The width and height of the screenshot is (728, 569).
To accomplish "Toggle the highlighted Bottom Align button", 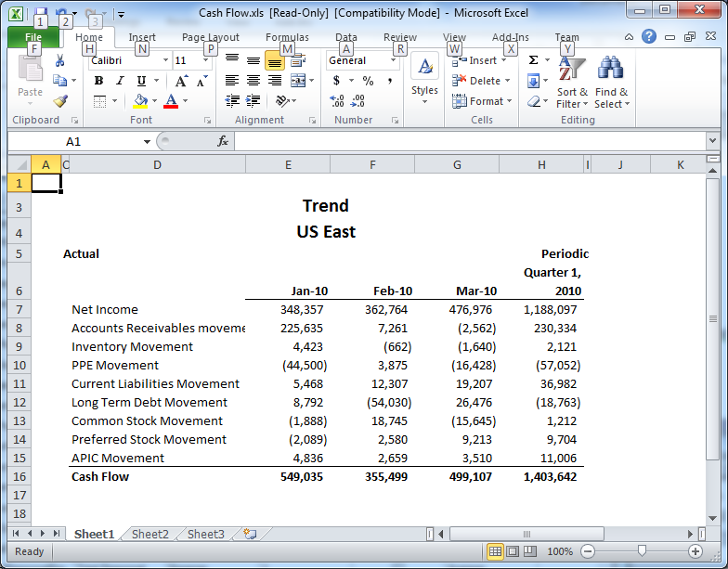I will click(x=275, y=60).
